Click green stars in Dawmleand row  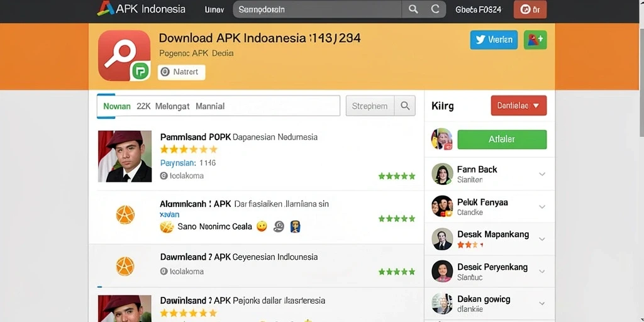point(397,272)
